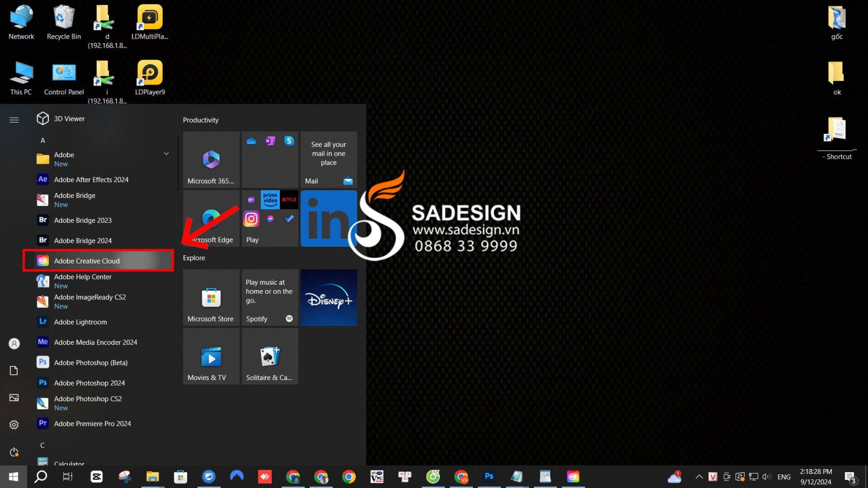Open the LinkedIn tile
This screenshot has width=868, height=488.
click(x=329, y=218)
